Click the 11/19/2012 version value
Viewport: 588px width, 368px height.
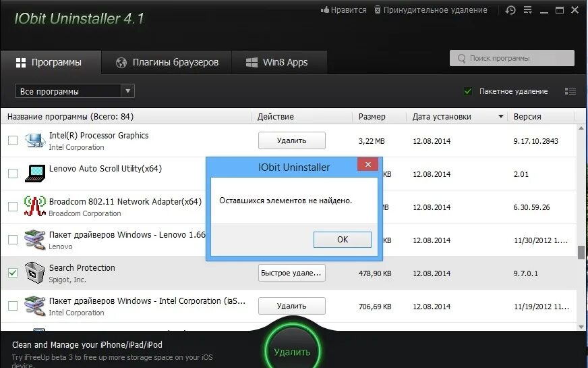(x=541, y=307)
